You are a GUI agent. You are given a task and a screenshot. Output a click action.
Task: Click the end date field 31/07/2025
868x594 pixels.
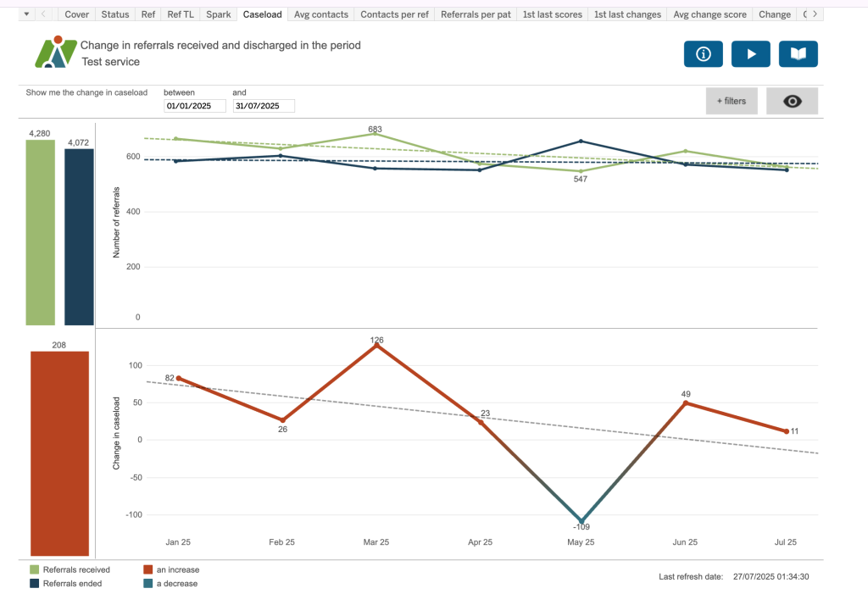264,106
